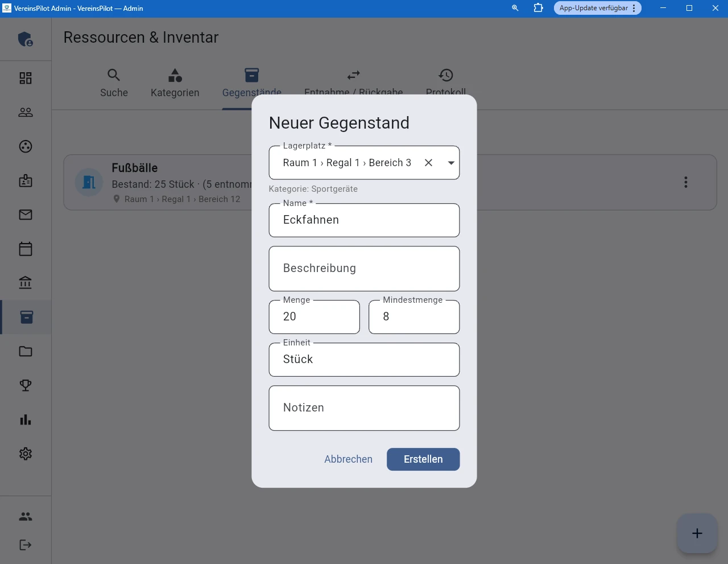The image size is (728, 564).
Task: Open the bar chart statistics icon
Action: (x=26, y=419)
